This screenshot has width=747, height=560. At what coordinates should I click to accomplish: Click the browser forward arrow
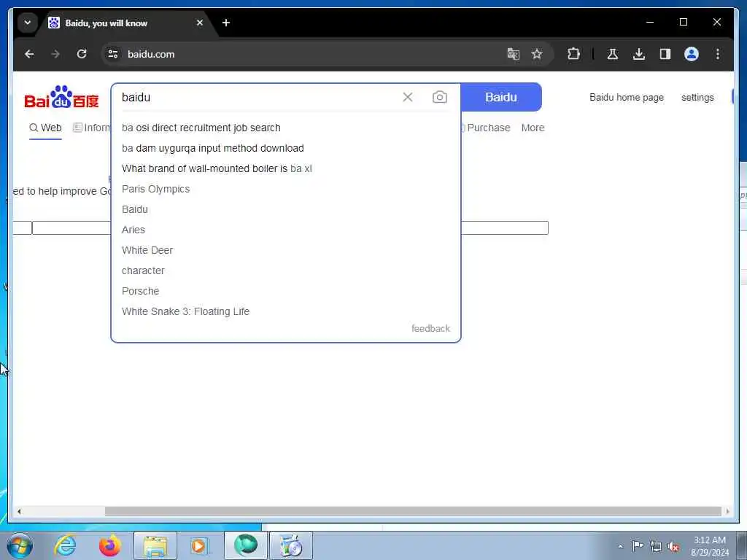click(x=55, y=54)
